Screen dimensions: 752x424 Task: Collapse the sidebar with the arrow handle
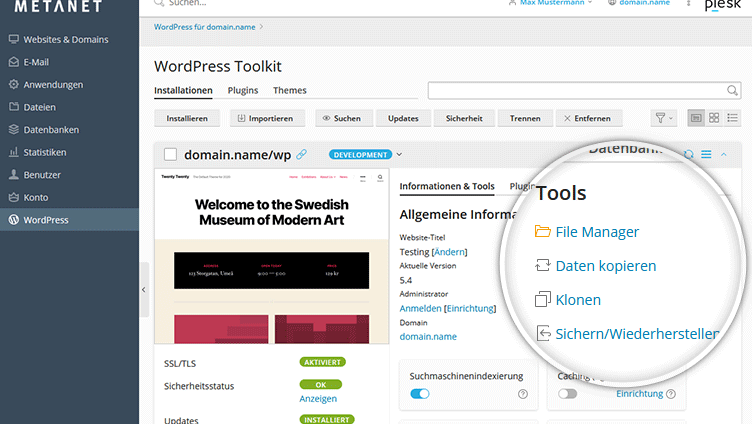click(144, 289)
